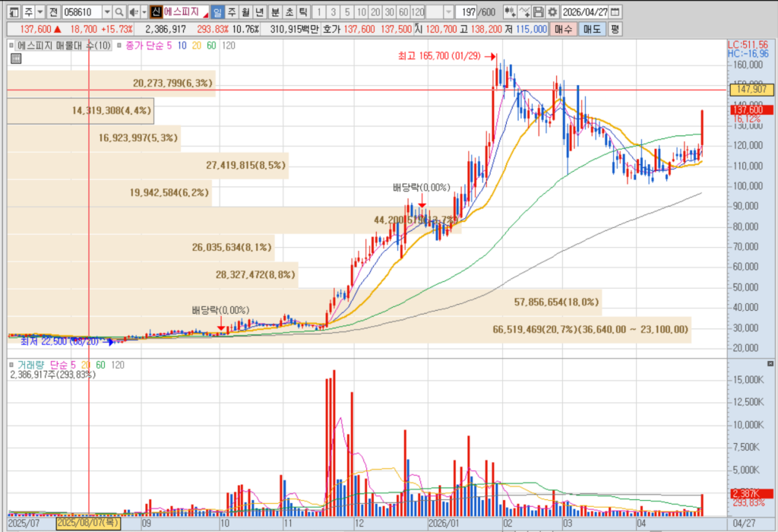Expand dropdown arrow beside speaker icon
The height and width of the screenshot is (532, 778).
[144, 12]
